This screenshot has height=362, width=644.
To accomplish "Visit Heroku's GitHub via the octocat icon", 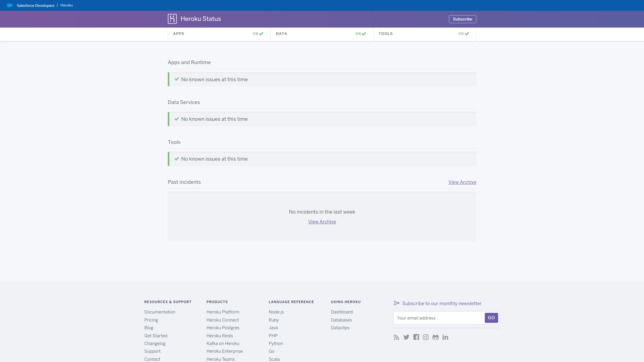I will pos(435,337).
